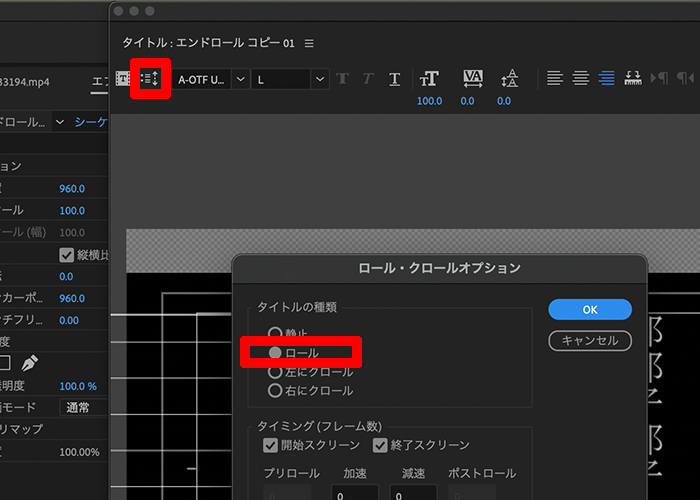The image size is (700, 500).
Task: Switch to the エフェクト tab
Action: pyautogui.click(x=100, y=82)
